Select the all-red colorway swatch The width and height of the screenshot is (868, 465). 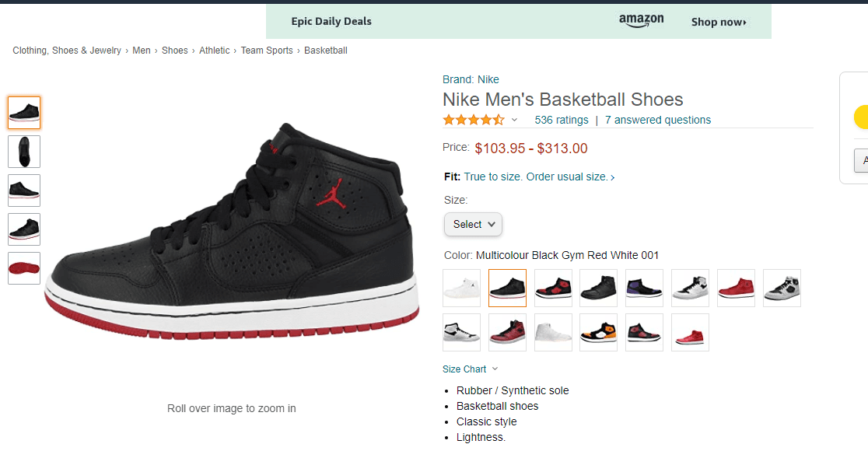[x=736, y=288]
